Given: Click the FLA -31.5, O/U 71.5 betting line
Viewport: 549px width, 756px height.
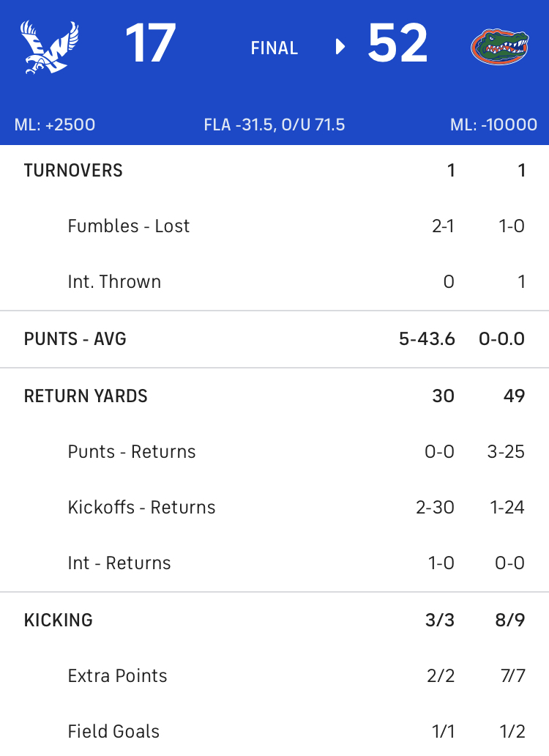Looking at the screenshot, I should click(x=274, y=125).
